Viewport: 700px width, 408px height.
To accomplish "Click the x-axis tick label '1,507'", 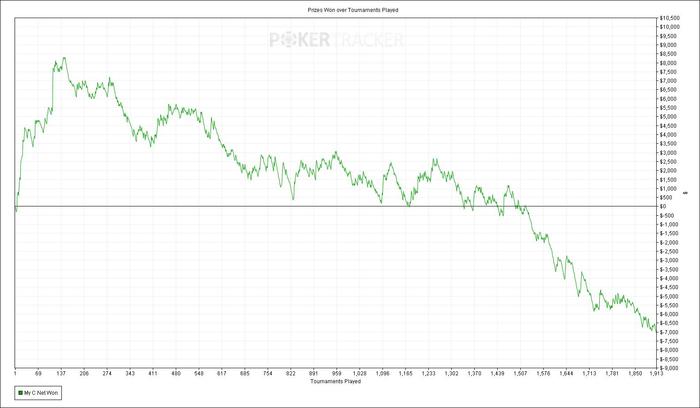I will pos(521,373).
